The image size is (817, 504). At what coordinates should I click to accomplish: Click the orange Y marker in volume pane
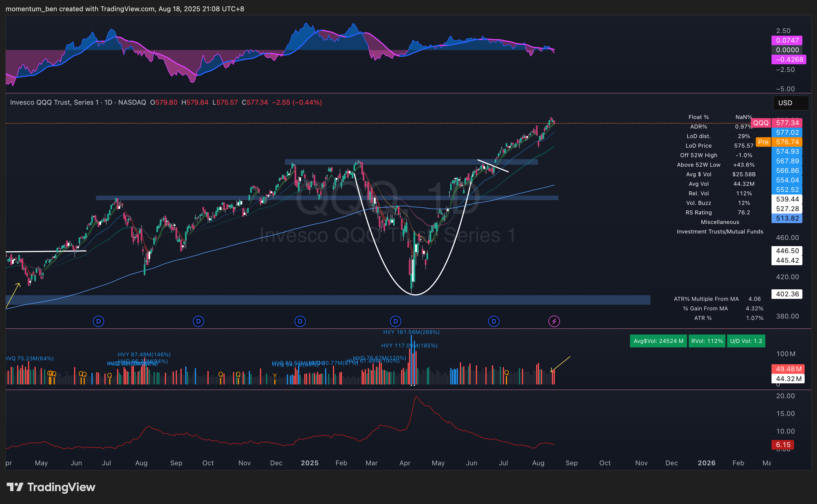275,376
